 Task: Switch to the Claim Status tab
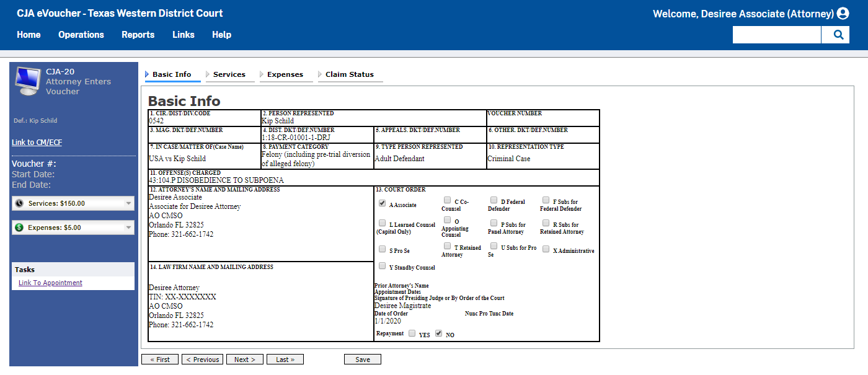pos(349,74)
